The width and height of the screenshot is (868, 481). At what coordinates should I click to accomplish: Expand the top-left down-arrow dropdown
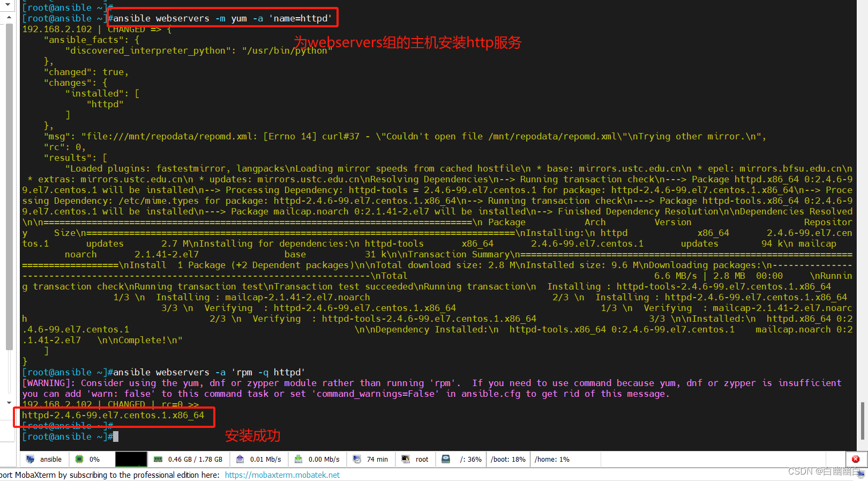tap(9, 4)
